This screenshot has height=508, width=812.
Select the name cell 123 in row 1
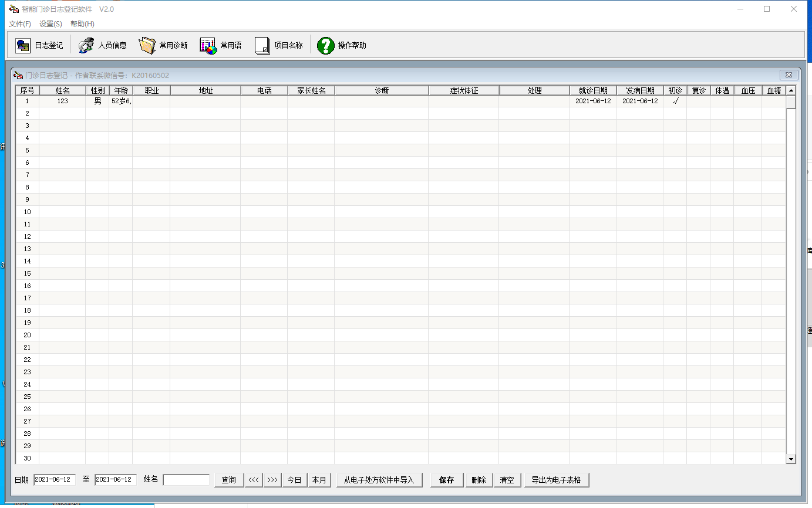pyautogui.click(x=62, y=101)
